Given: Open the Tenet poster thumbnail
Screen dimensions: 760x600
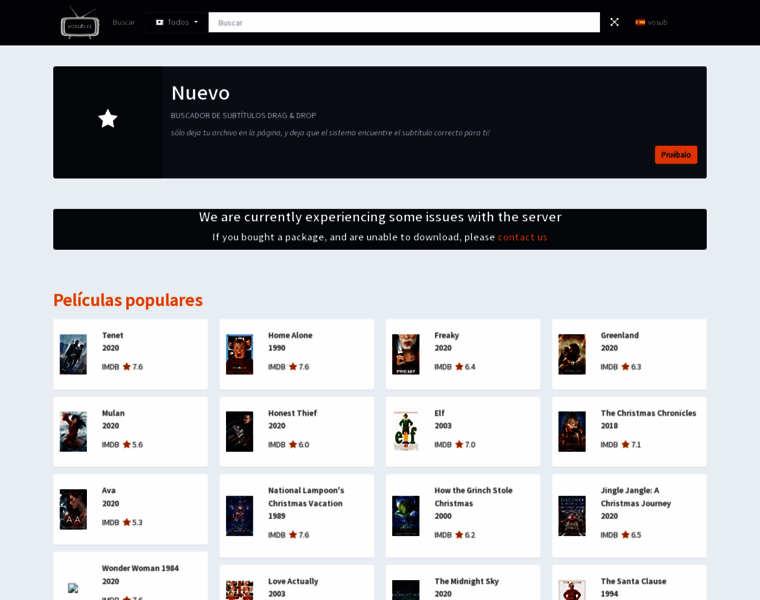Looking at the screenshot, I should tap(73, 354).
